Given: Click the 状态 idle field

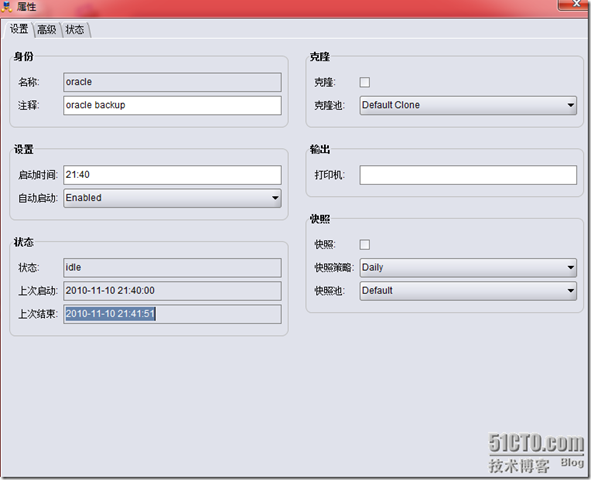Looking at the screenshot, I should 172,268.
